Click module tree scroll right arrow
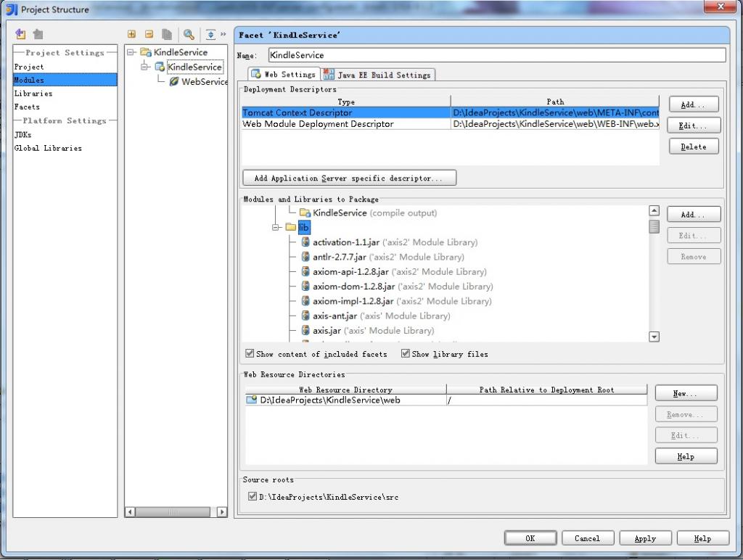Screen dimensions: 743x560 (222, 511)
